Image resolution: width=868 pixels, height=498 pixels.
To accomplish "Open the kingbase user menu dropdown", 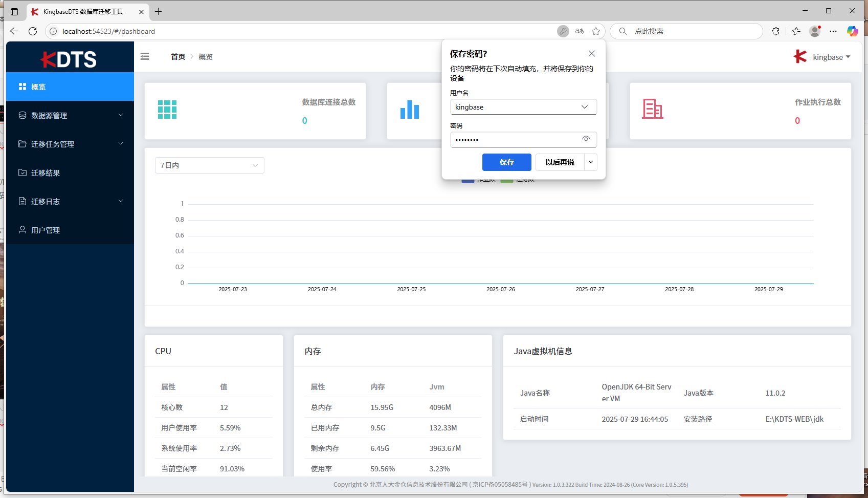I will [832, 57].
